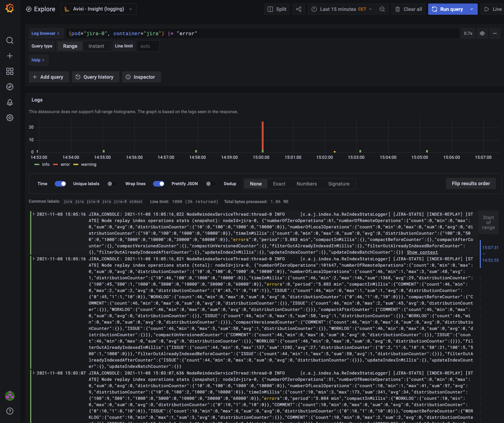Viewport: 504px width, 423px height.
Task: Enable Unique labels switch
Action: pos(112,184)
